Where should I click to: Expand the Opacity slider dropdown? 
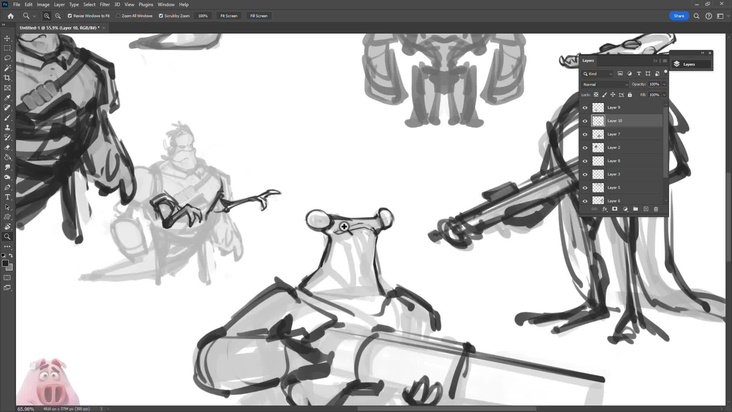point(664,84)
